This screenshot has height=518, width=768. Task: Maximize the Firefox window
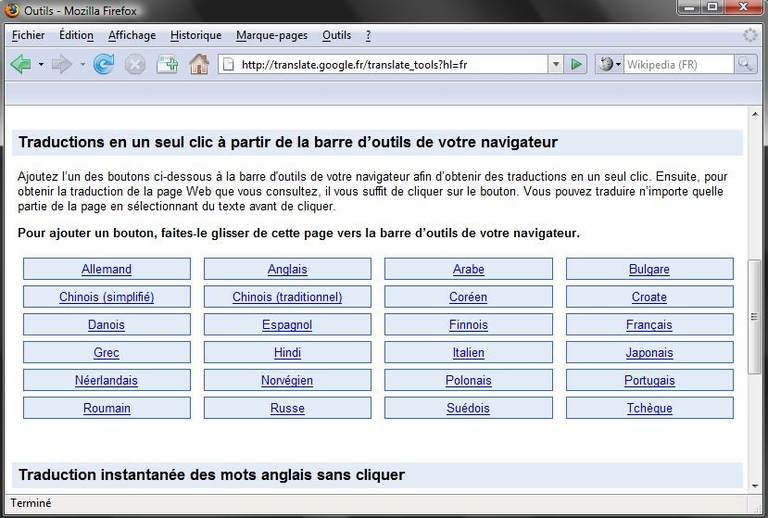[713, 7]
